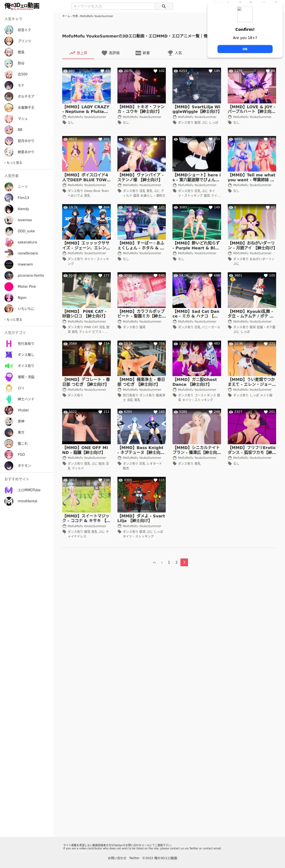Go to pagination page 2
Viewport: 285px width, 868px height.
click(176, 562)
